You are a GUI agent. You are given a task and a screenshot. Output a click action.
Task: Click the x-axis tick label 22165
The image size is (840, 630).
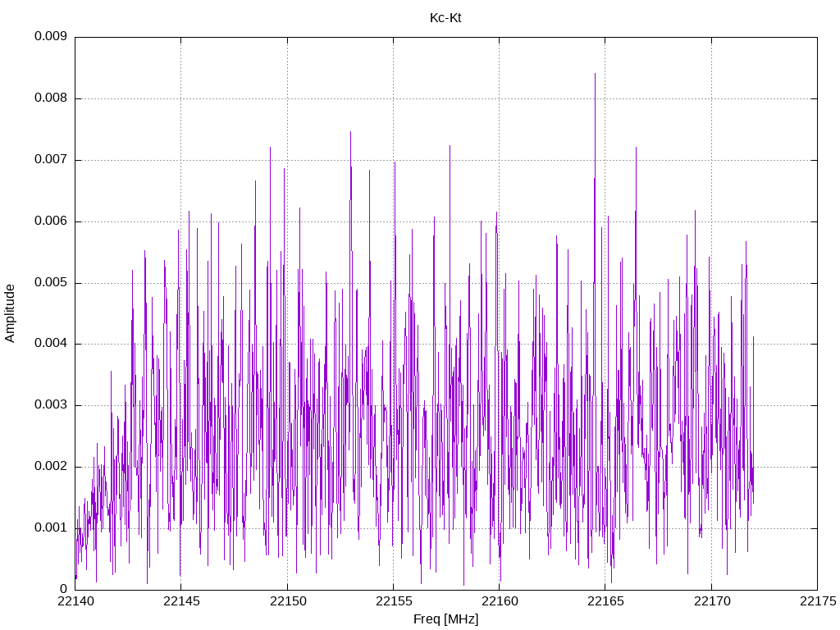[605, 601]
